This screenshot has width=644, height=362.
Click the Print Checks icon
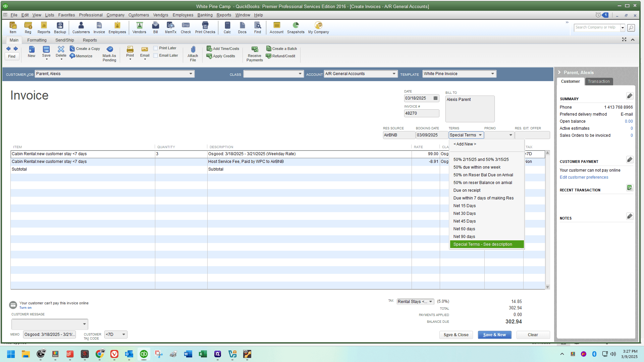tap(205, 27)
